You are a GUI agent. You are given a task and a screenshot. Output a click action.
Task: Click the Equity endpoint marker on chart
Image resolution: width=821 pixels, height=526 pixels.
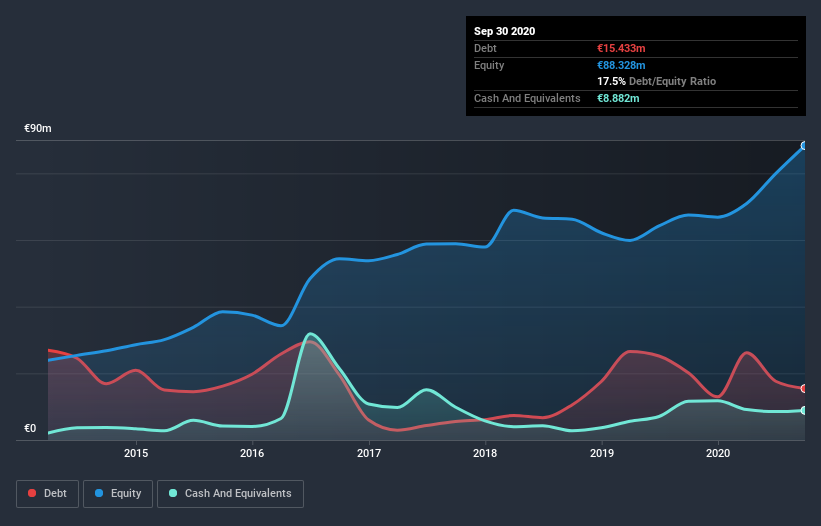(x=804, y=146)
